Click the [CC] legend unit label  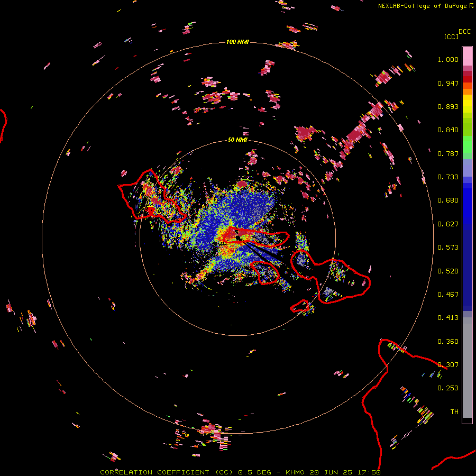pos(452,36)
